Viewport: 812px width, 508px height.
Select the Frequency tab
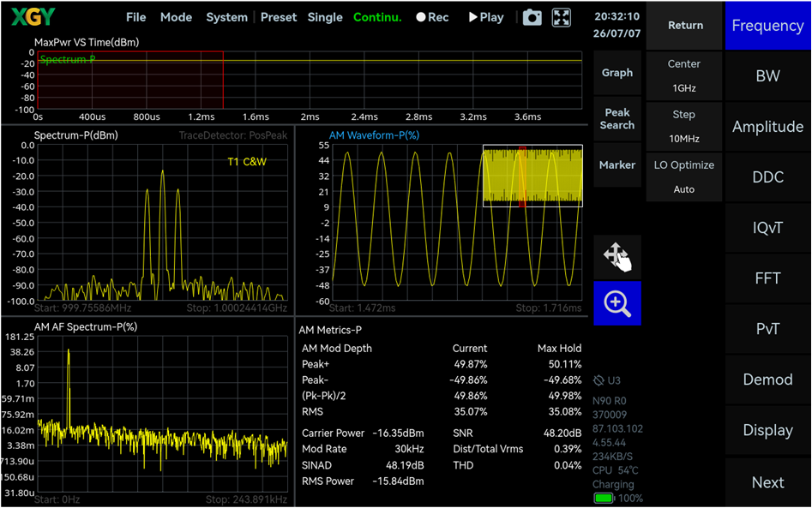pos(767,26)
